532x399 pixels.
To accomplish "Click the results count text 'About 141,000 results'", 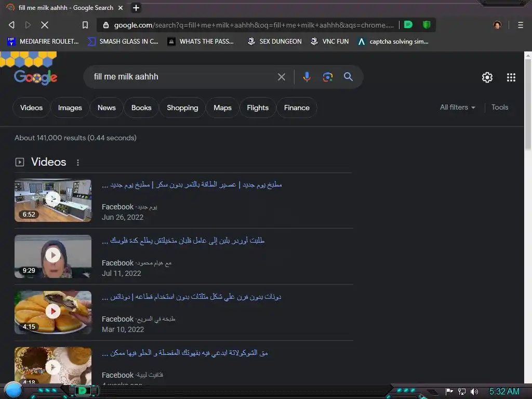I will click(x=50, y=138).
